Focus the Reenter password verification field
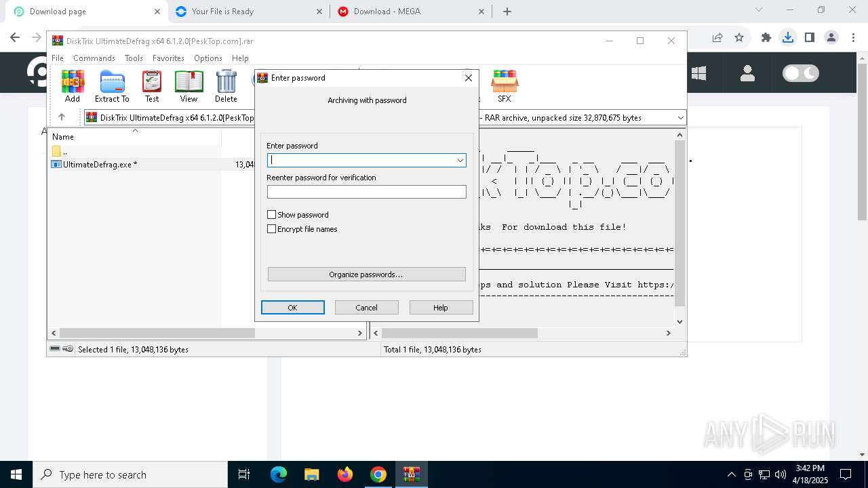 (367, 192)
